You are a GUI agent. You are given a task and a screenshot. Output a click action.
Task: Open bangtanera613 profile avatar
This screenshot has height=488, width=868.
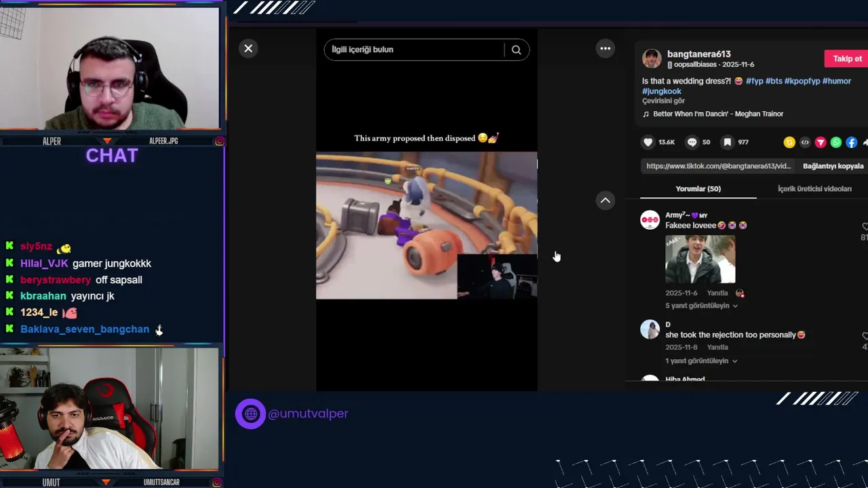(652, 58)
